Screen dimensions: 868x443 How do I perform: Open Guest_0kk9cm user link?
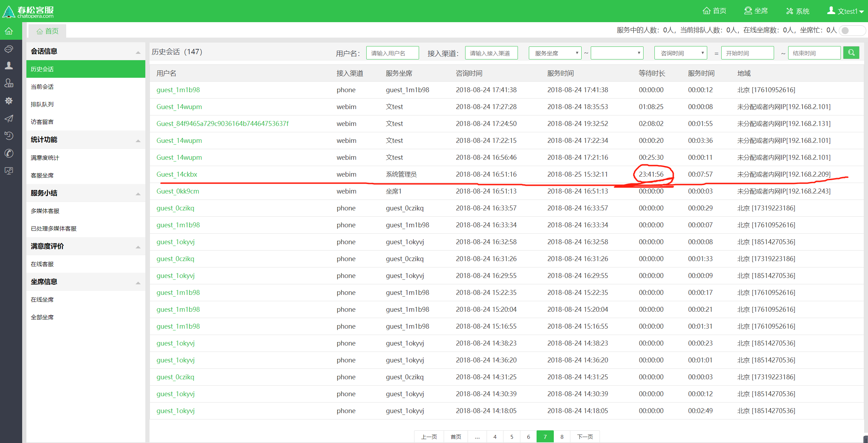[178, 191]
